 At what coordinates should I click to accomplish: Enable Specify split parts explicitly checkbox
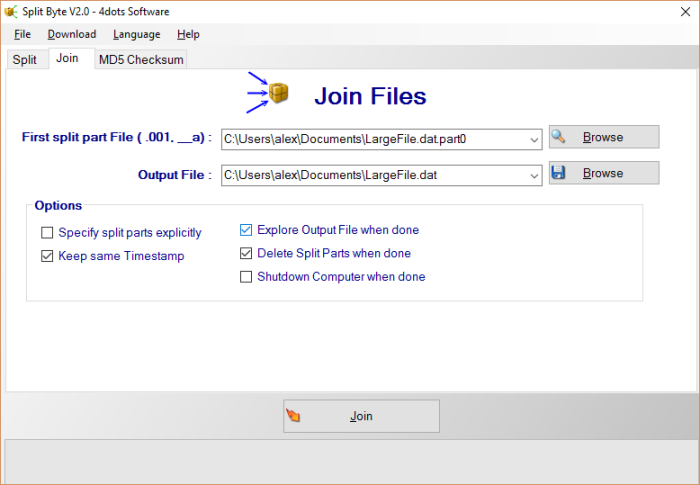47,233
